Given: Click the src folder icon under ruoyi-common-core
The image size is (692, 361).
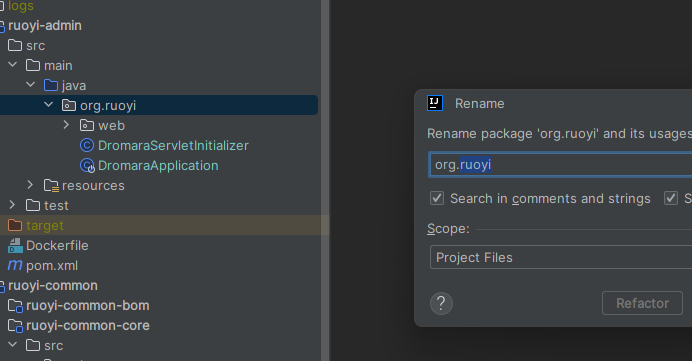Looking at the screenshot, I should click(33, 345).
